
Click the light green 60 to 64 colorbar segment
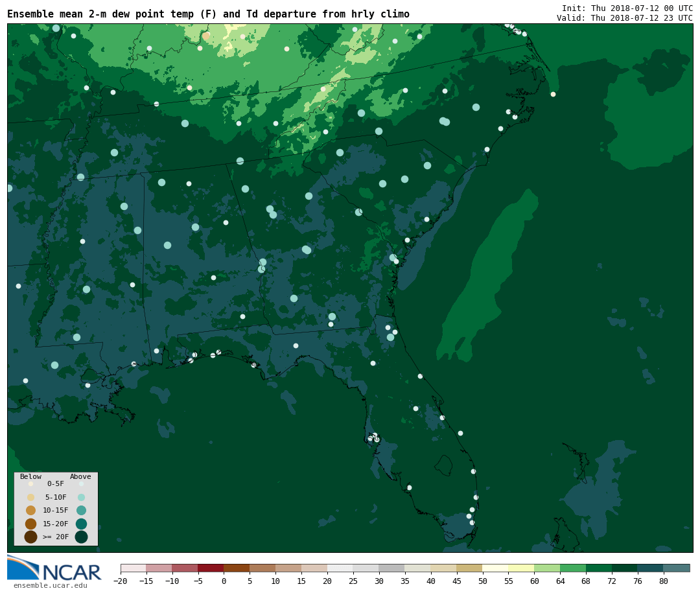(547, 568)
